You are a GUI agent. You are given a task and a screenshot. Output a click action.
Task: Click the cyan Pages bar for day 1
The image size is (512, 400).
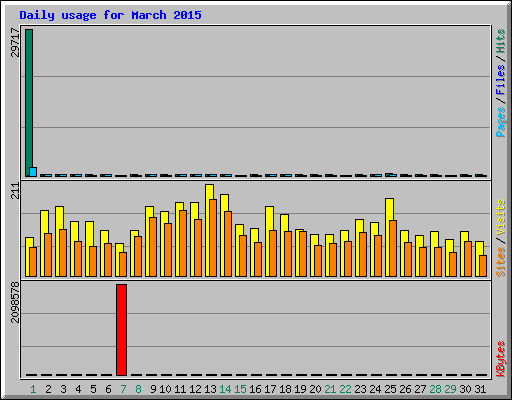tap(33, 172)
